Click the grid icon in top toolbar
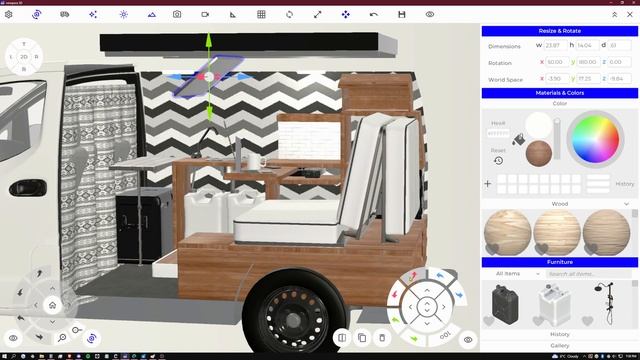 click(x=261, y=14)
